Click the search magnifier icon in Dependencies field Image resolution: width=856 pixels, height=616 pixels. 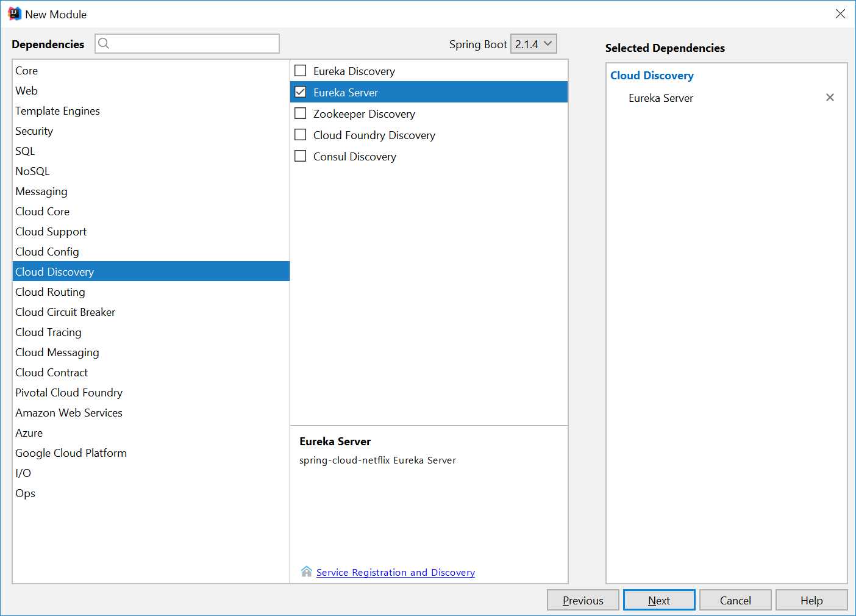[104, 43]
